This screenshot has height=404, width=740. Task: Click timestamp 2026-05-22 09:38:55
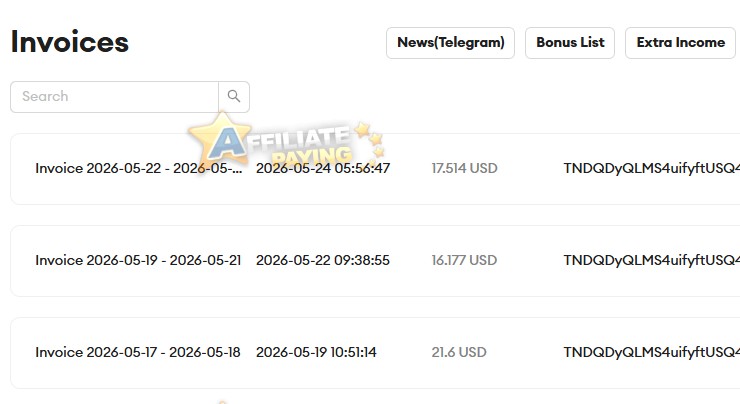tap(323, 261)
